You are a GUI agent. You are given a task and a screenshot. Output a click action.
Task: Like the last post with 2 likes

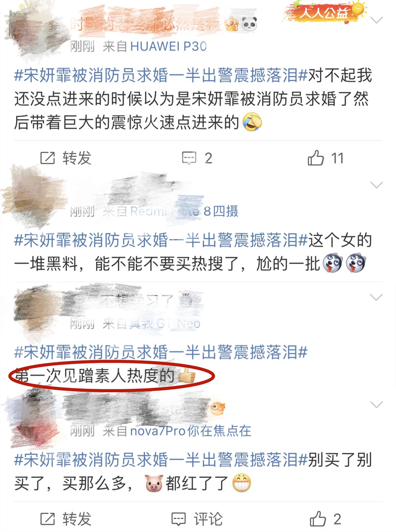click(318, 519)
